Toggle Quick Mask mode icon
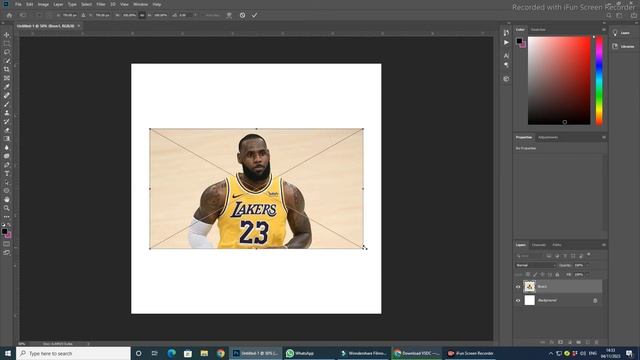 pyautogui.click(x=7, y=244)
